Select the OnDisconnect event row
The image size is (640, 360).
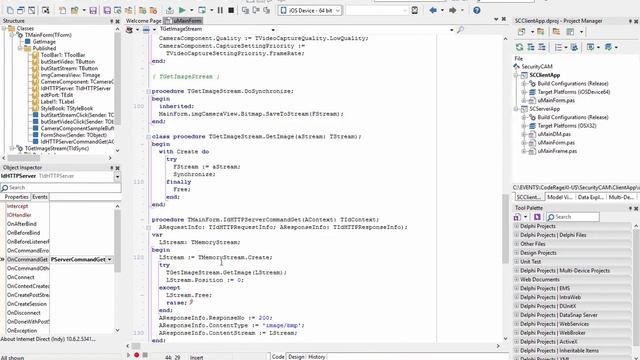tap(24, 313)
